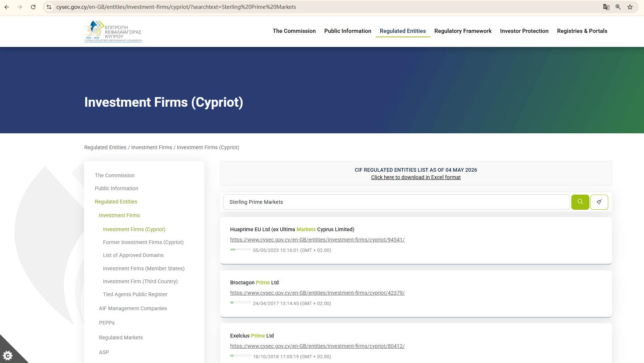644x363 pixels.
Task: Click the browser reload icon
Action: click(33, 7)
